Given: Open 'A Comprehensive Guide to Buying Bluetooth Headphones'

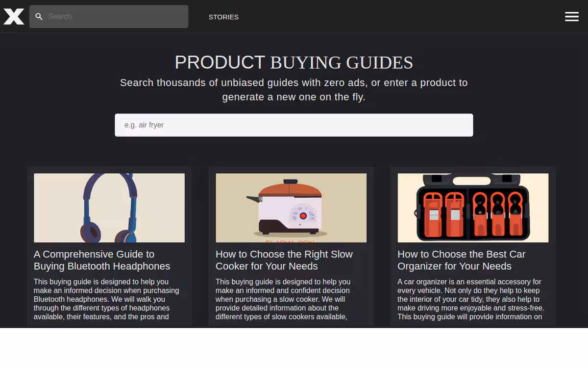Looking at the screenshot, I should tap(102, 260).
